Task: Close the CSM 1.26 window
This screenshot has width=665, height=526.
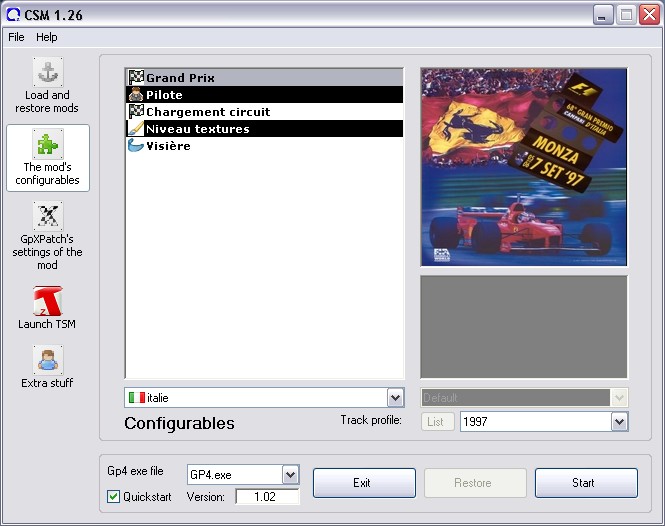Action: (x=649, y=15)
